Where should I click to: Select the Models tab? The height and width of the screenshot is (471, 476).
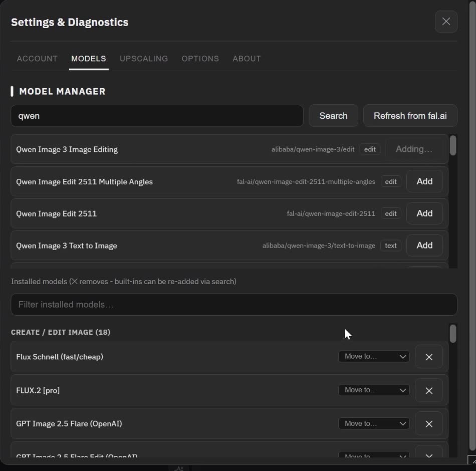[89, 59]
